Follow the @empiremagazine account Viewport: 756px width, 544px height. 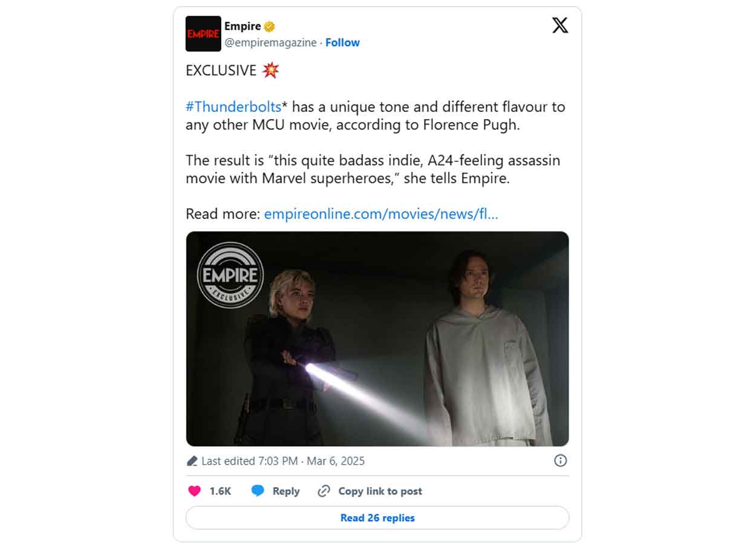(x=342, y=42)
